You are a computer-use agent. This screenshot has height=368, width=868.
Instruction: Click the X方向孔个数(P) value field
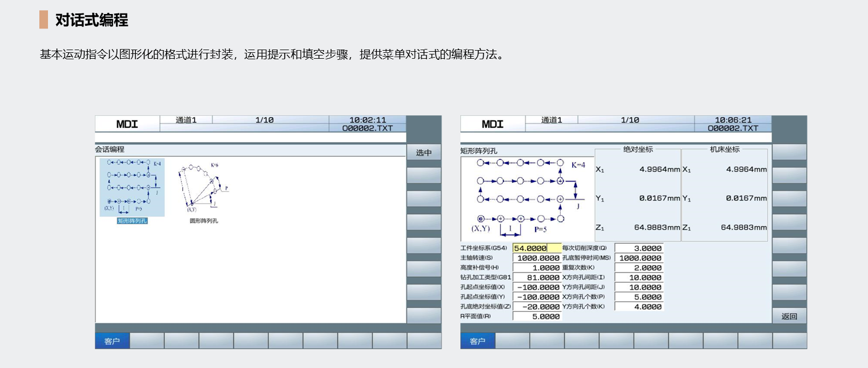639,297
